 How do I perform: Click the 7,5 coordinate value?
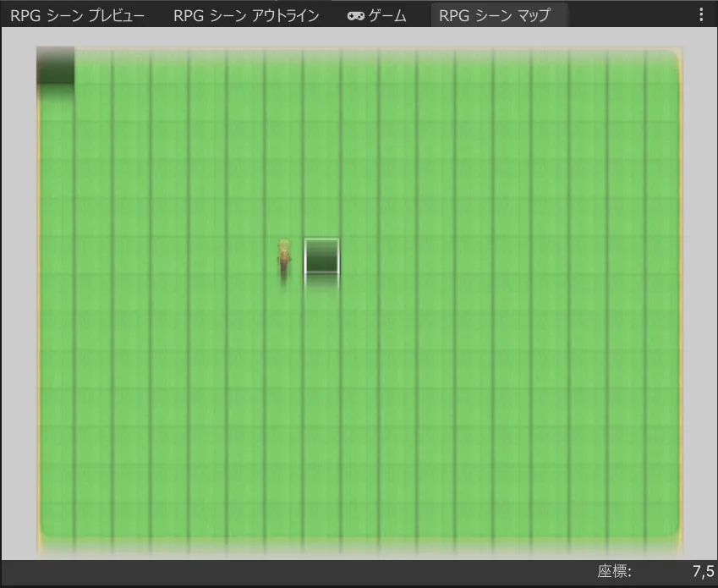click(x=703, y=571)
